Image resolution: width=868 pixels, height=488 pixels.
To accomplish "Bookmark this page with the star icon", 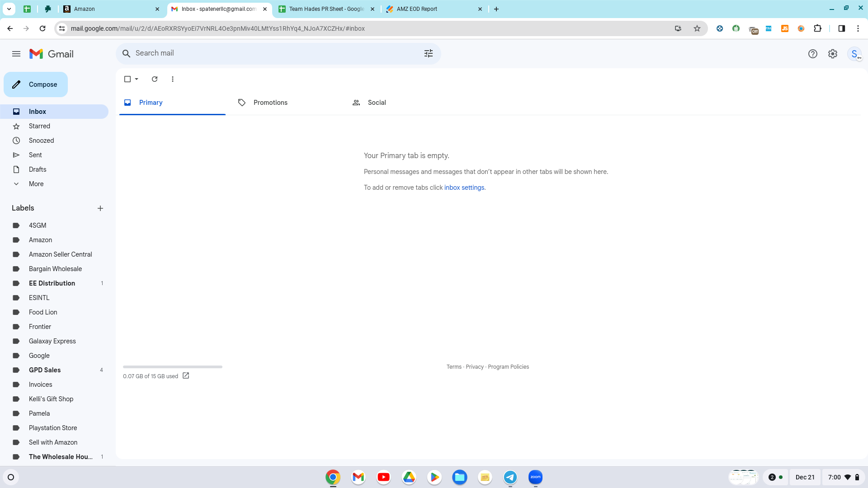I will (697, 28).
